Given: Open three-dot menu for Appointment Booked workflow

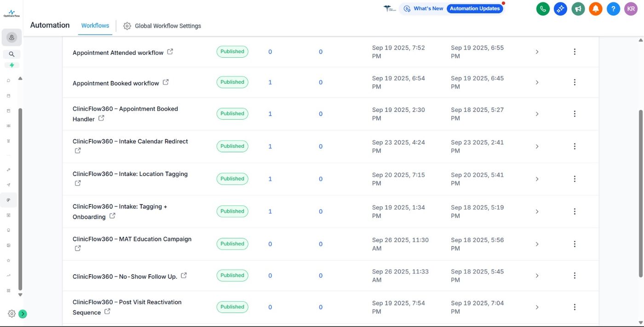Looking at the screenshot, I should pos(575,82).
